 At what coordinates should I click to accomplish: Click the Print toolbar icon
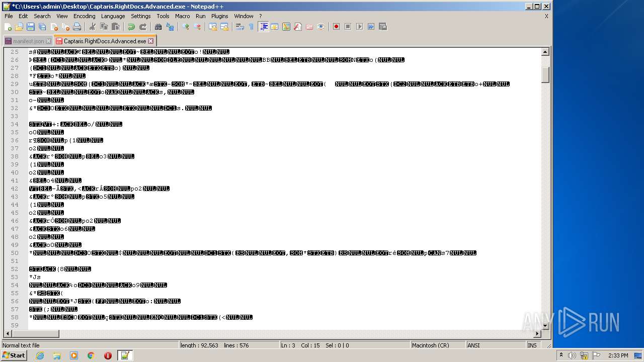coord(77,27)
